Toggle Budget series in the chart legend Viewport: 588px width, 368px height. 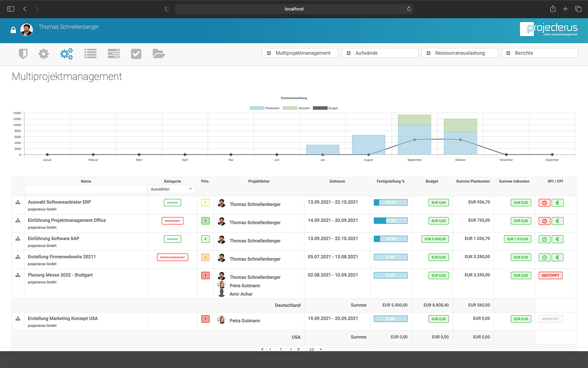coord(325,108)
